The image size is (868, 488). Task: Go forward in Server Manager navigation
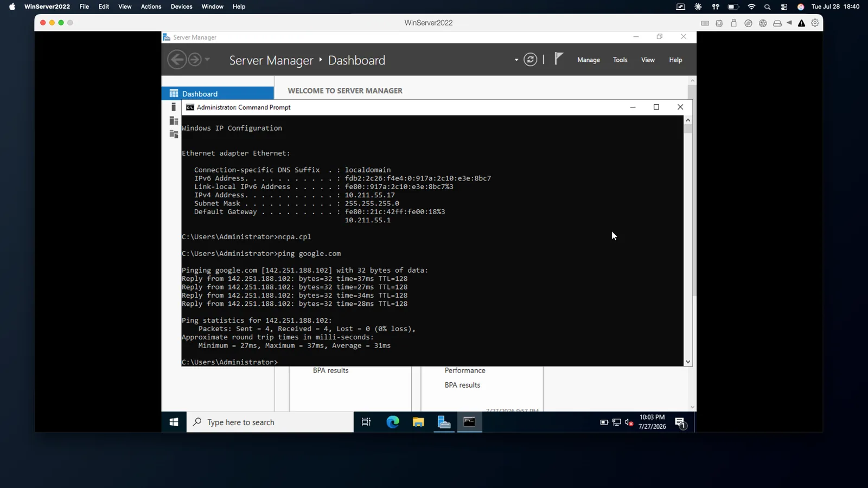(195, 60)
